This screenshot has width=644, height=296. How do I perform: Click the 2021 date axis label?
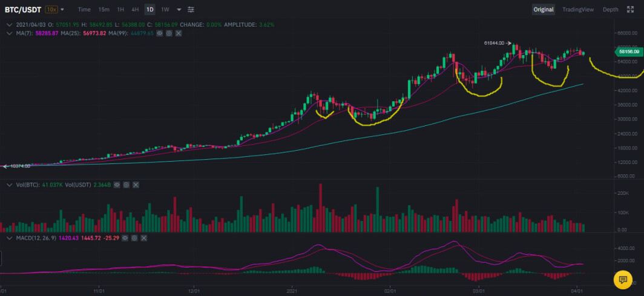pos(292,291)
